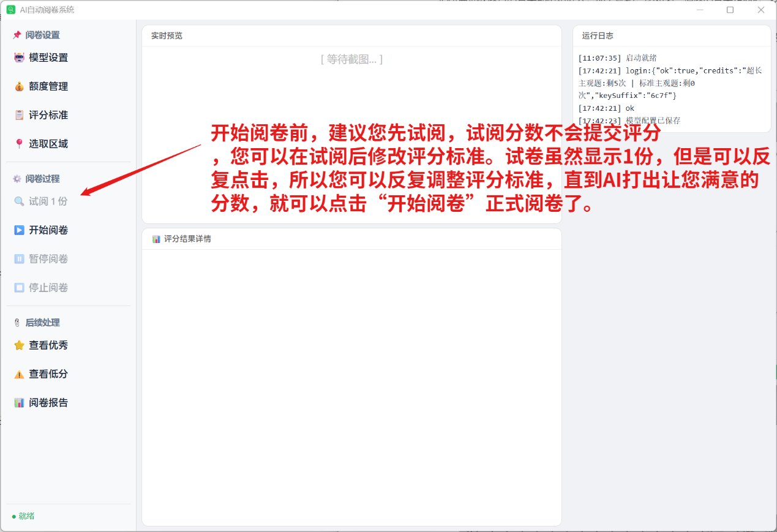Click the 实时预览 panel title
777x532 pixels.
tap(167, 36)
